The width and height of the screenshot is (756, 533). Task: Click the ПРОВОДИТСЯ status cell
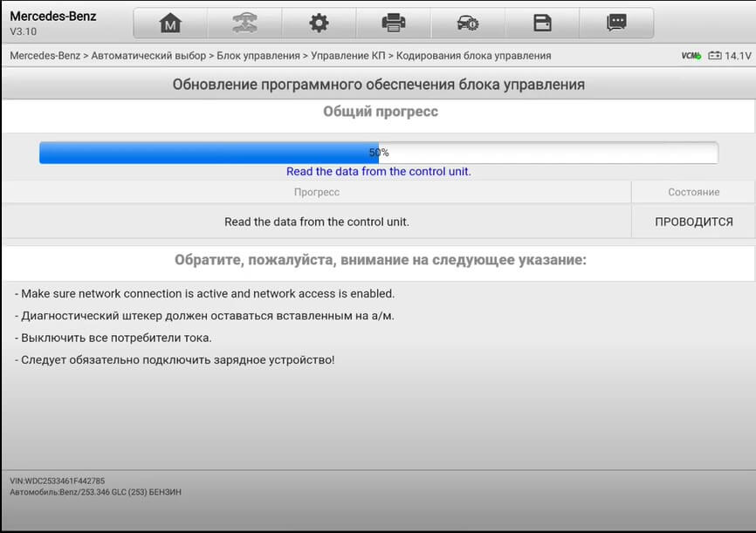point(693,222)
